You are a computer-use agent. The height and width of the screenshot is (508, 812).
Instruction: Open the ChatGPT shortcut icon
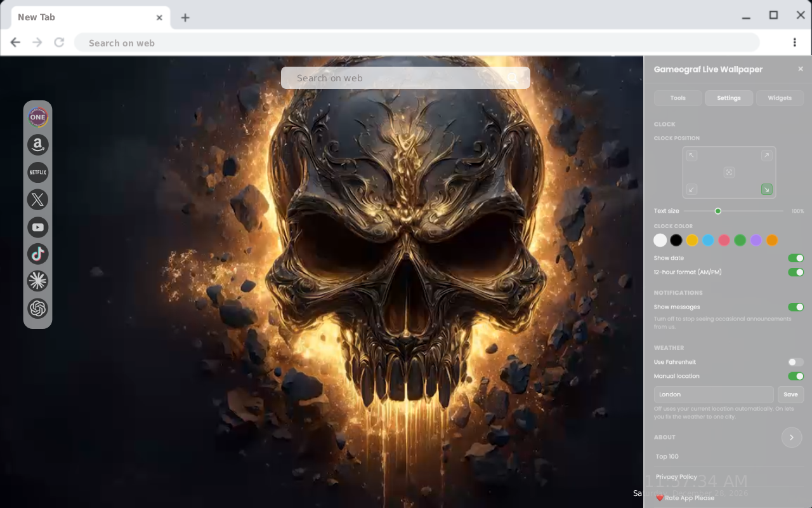pos(38,309)
